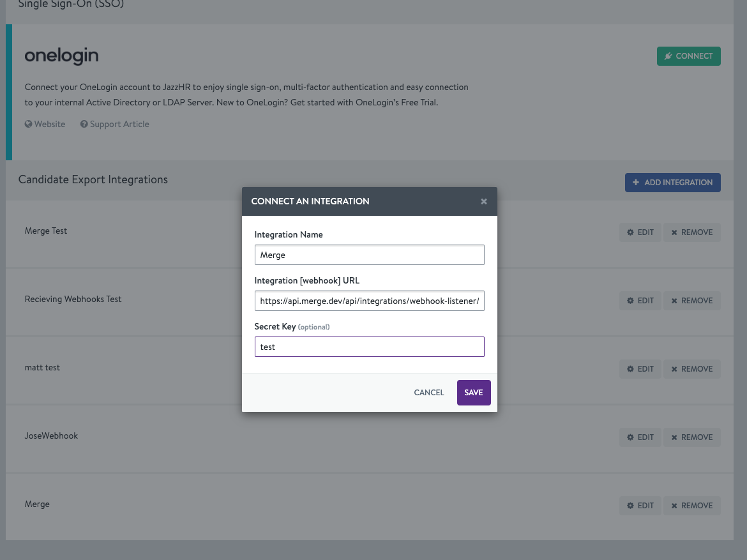747x560 pixels.
Task: Edit the matt test integration
Action: [x=640, y=369]
